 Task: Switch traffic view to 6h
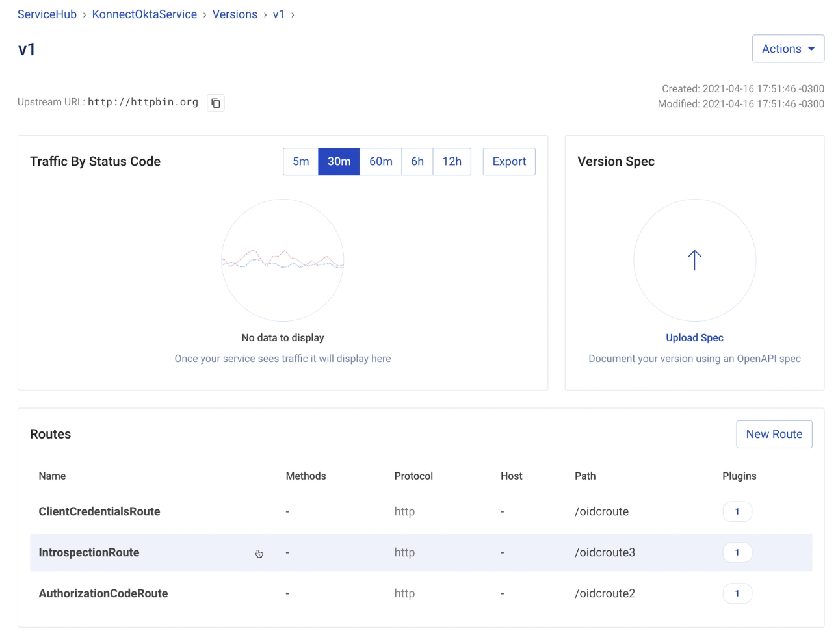(x=417, y=162)
